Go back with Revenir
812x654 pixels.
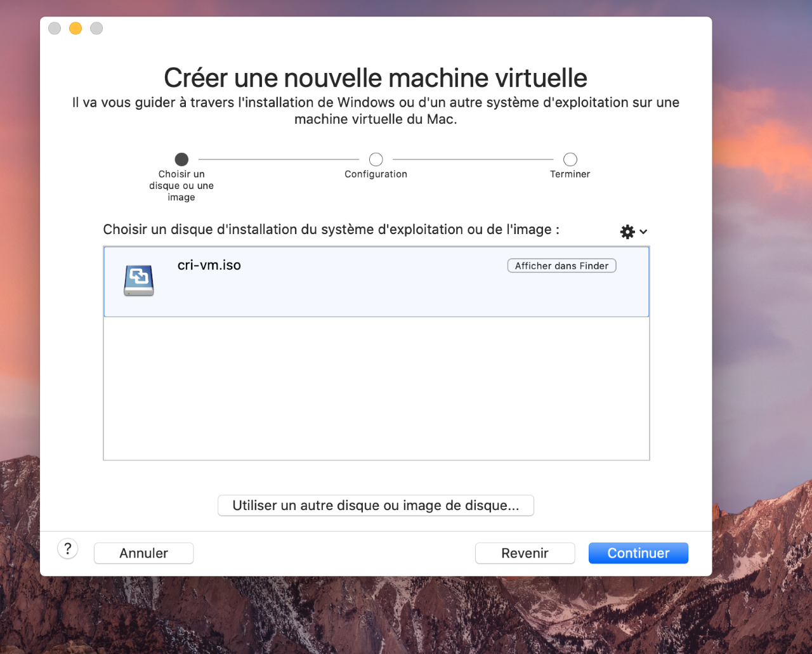coord(525,553)
